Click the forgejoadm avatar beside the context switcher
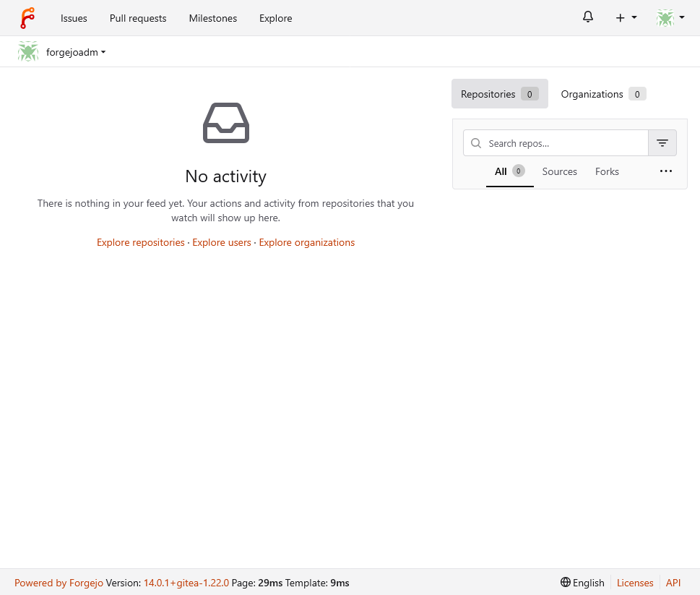Viewport: 700px width, 595px height. (28, 51)
